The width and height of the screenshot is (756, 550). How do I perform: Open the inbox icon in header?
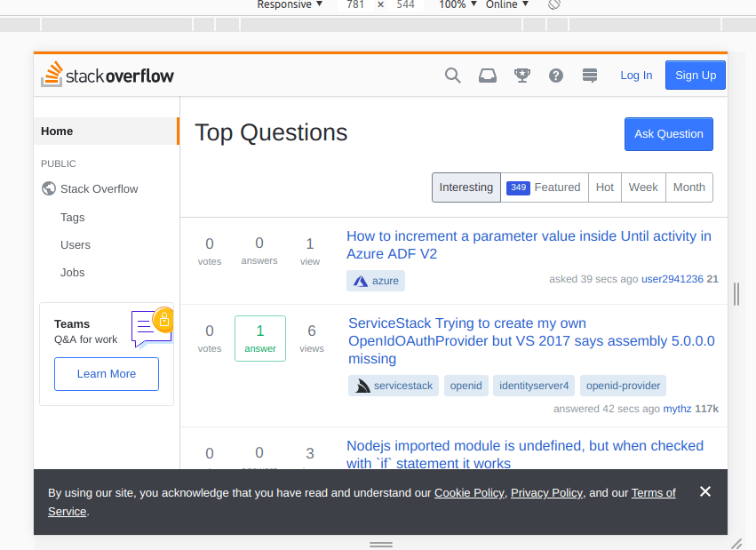tap(488, 76)
